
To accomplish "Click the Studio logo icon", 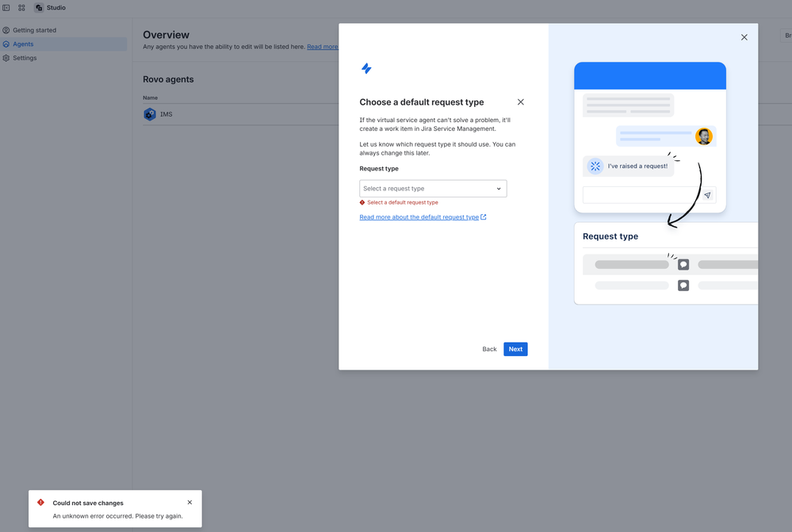I will (x=39, y=8).
